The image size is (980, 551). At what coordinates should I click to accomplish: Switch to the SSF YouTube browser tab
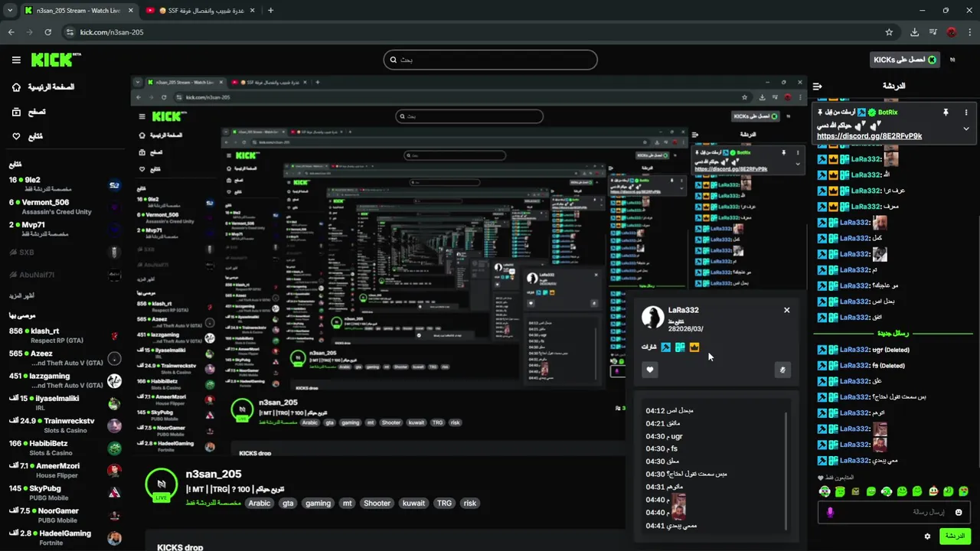[201, 11]
